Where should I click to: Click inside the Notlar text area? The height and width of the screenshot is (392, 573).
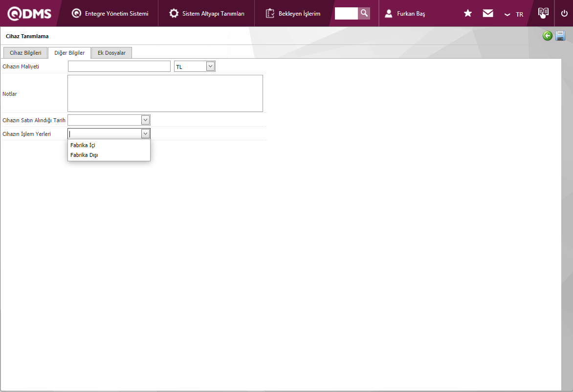click(x=165, y=93)
